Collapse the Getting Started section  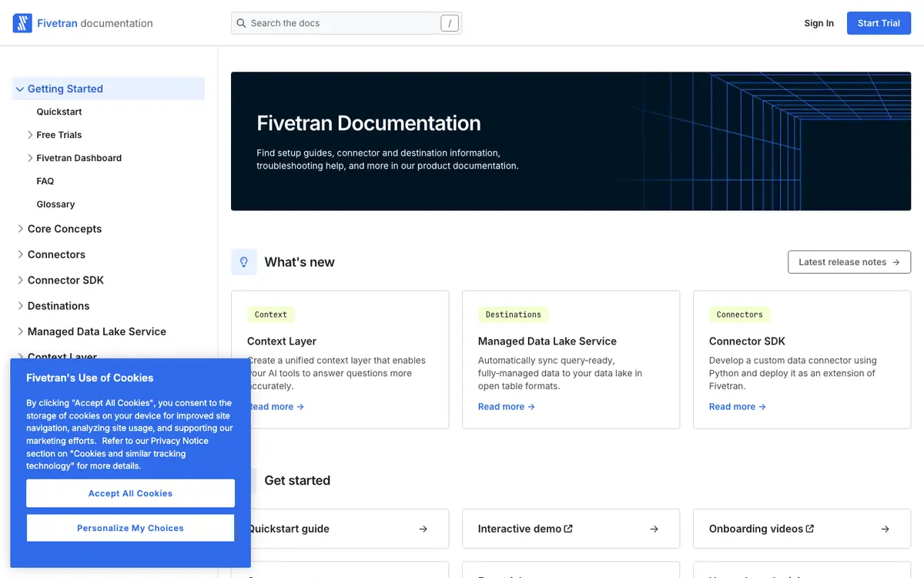(x=20, y=89)
